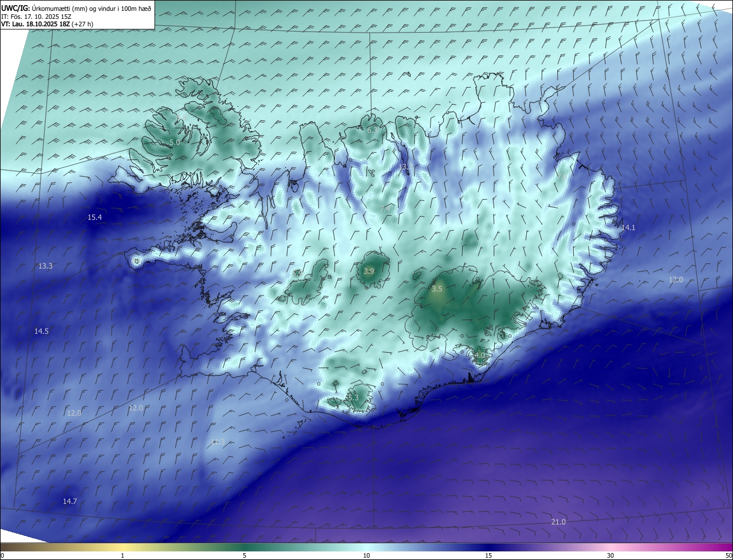Click the 4.0 value near the southeast coast
Viewport: 733px width, 560px height.
tap(479, 355)
